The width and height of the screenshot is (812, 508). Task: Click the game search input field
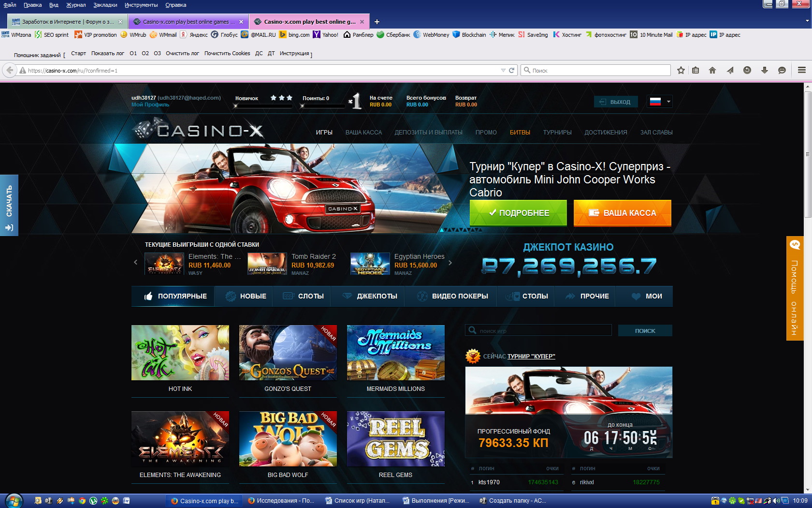click(x=538, y=330)
